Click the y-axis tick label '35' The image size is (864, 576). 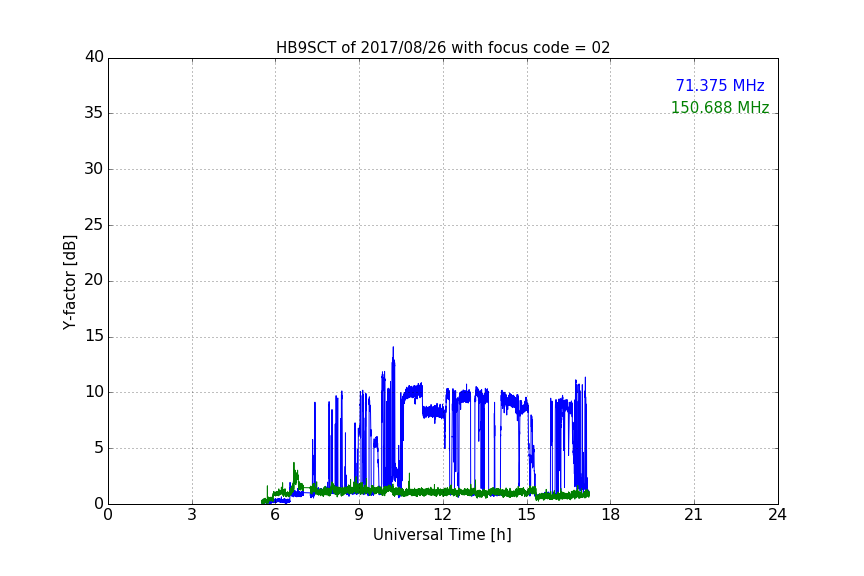tap(94, 113)
